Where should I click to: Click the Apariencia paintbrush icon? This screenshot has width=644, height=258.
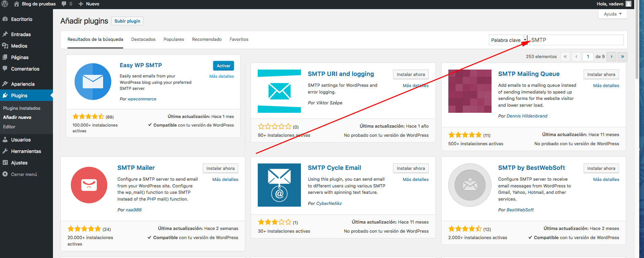tap(5, 84)
